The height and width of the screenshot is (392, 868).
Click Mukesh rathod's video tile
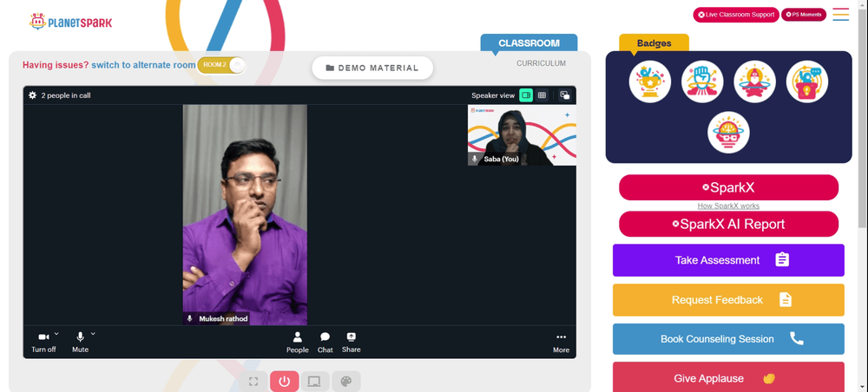coord(245,214)
